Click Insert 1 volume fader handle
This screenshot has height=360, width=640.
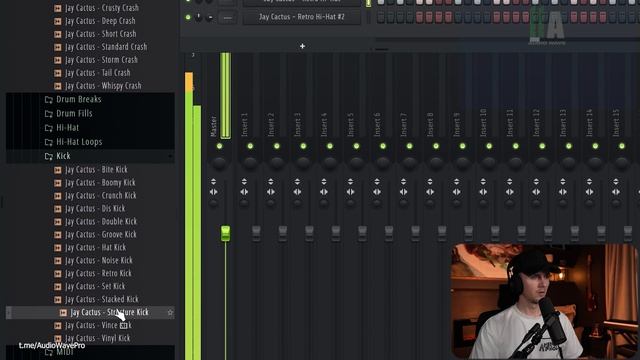[x=256, y=233]
